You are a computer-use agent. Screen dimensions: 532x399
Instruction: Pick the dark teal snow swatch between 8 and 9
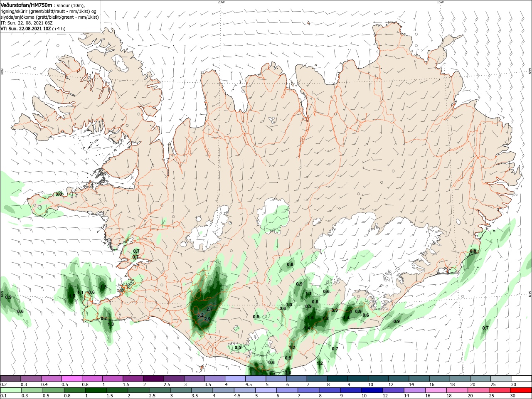(337, 379)
